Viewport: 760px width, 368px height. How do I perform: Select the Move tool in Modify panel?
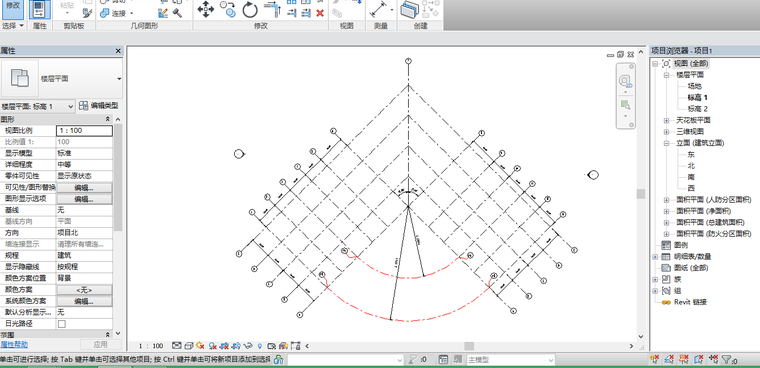click(x=206, y=10)
